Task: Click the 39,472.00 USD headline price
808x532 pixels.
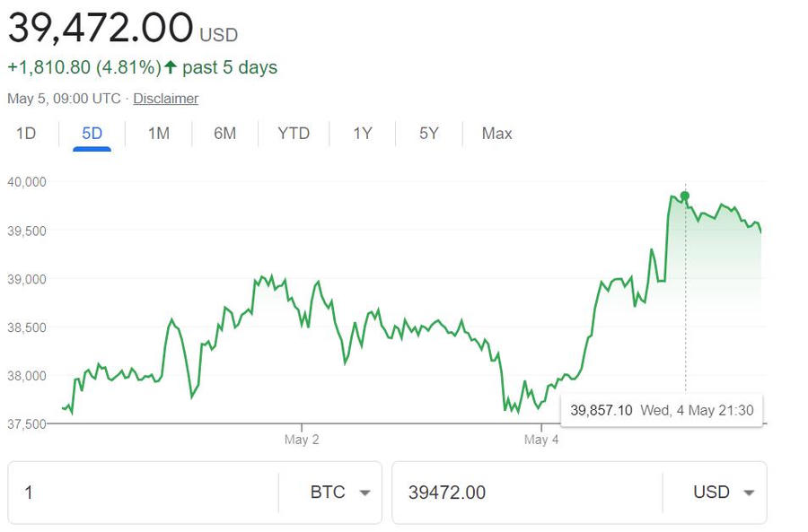Action: (x=101, y=28)
